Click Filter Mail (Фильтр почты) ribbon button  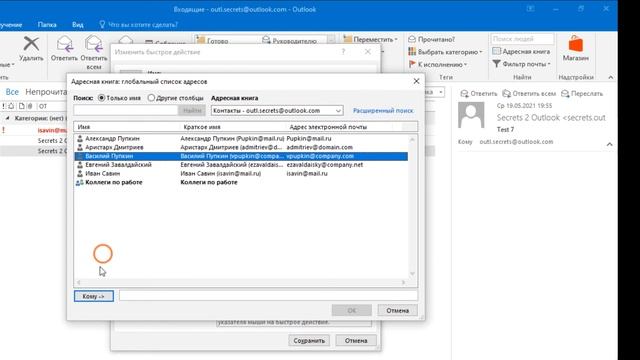click(521, 64)
